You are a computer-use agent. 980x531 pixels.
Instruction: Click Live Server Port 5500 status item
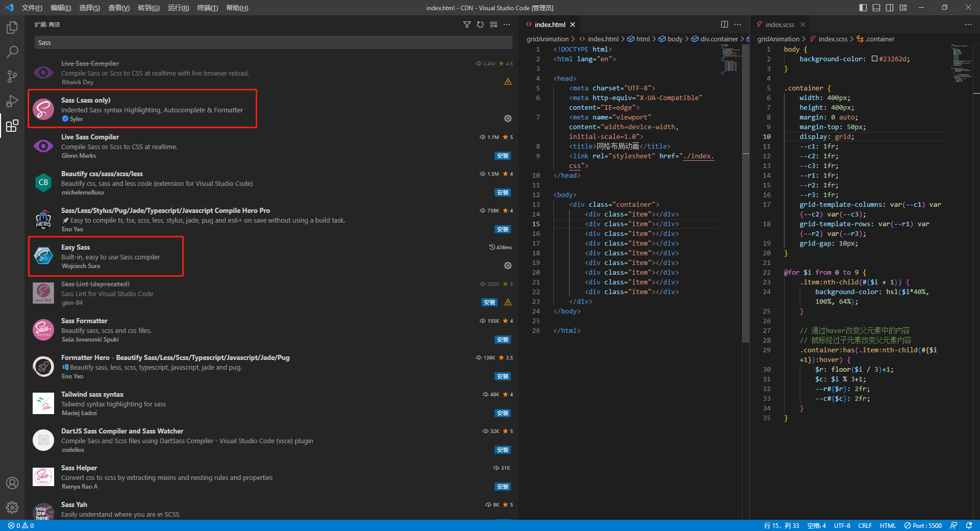click(x=923, y=525)
